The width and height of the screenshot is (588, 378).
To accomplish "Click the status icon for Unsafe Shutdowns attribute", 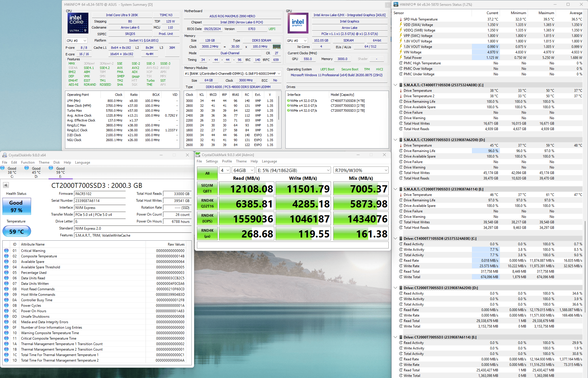I will (x=6, y=316).
